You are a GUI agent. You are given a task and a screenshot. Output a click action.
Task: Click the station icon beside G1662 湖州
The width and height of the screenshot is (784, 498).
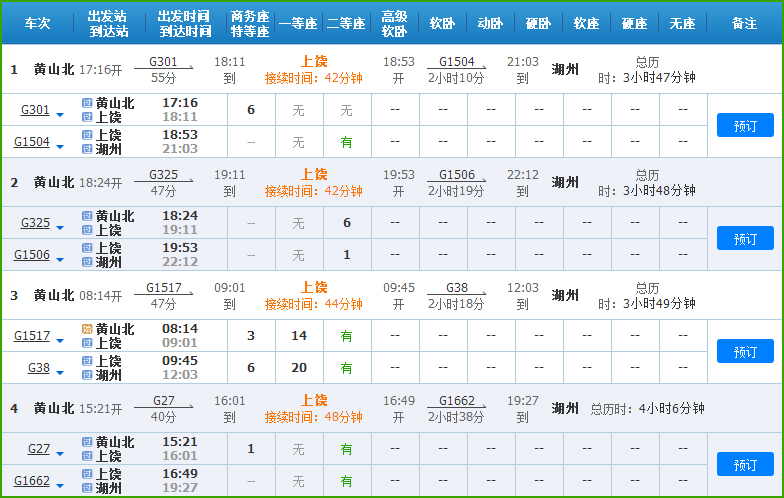tap(87, 488)
